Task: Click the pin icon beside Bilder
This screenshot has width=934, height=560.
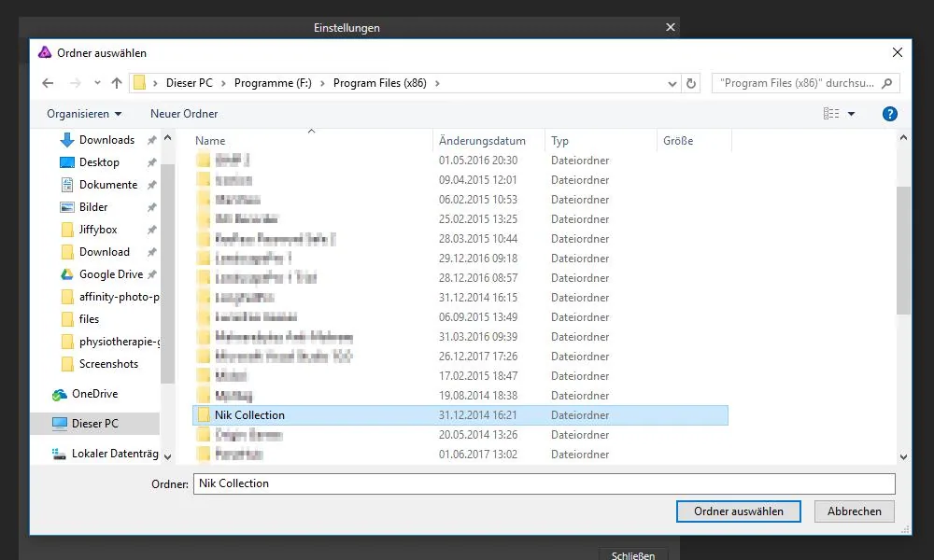Action: tap(152, 207)
